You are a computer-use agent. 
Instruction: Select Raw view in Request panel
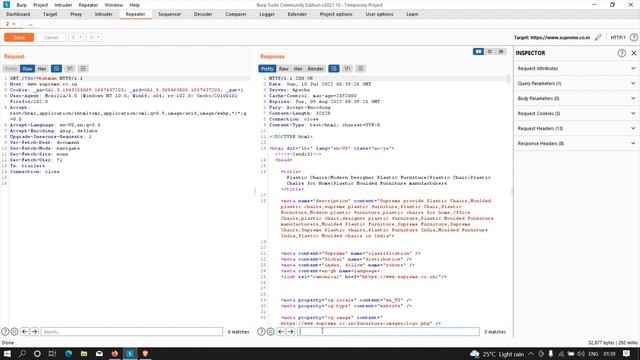click(27, 69)
